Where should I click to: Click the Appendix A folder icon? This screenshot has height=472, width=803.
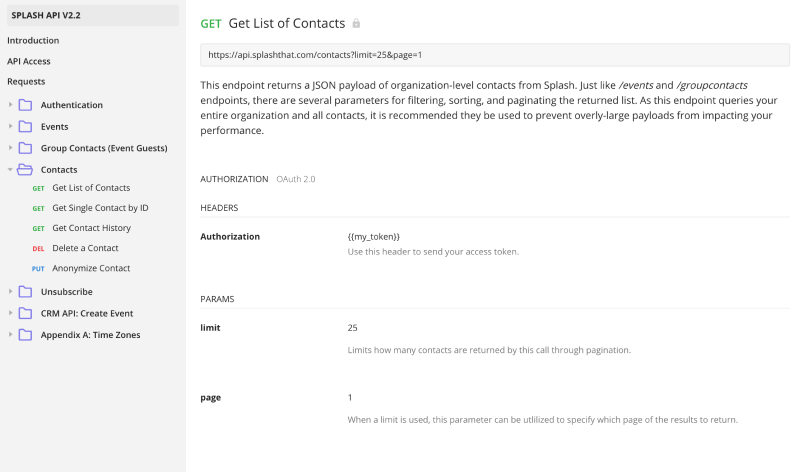pyautogui.click(x=25, y=335)
